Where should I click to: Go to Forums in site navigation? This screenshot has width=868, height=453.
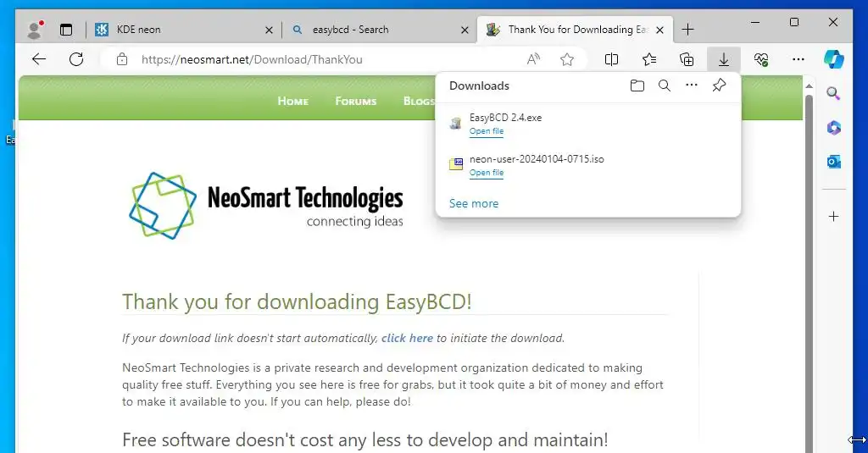(355, 102)
